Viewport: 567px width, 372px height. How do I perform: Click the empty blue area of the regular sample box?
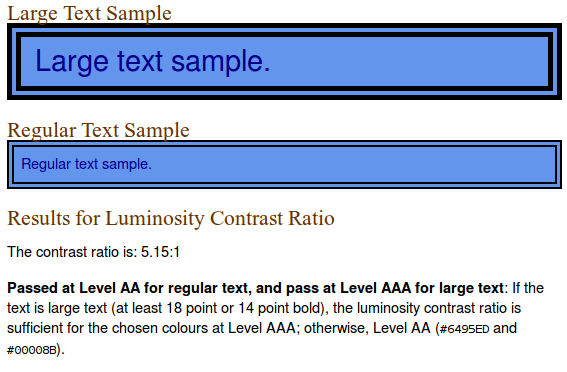(344, 164)
